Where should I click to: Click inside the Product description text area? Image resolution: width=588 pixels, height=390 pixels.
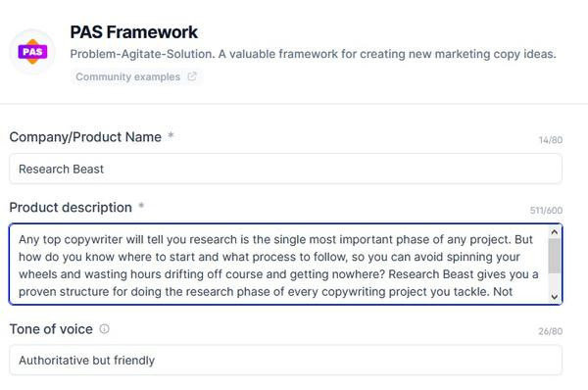279,264
